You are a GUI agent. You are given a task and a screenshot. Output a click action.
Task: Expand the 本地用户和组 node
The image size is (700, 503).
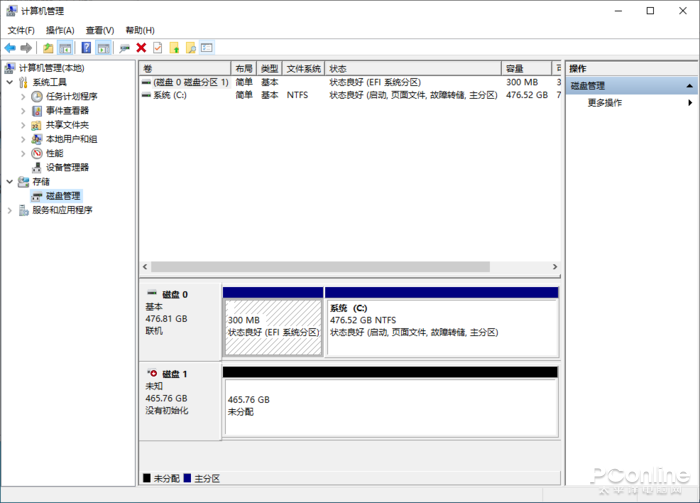[x=23, y=139]
